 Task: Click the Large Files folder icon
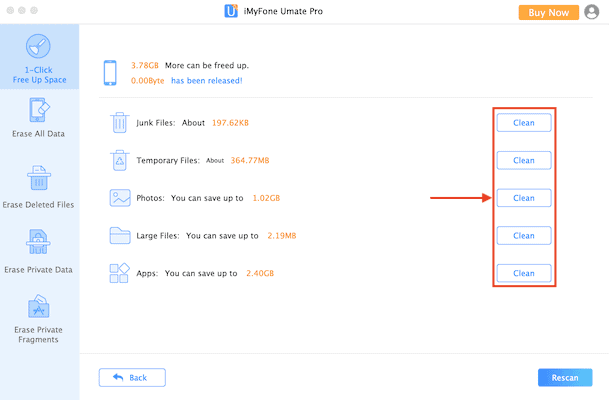[120, 235]
